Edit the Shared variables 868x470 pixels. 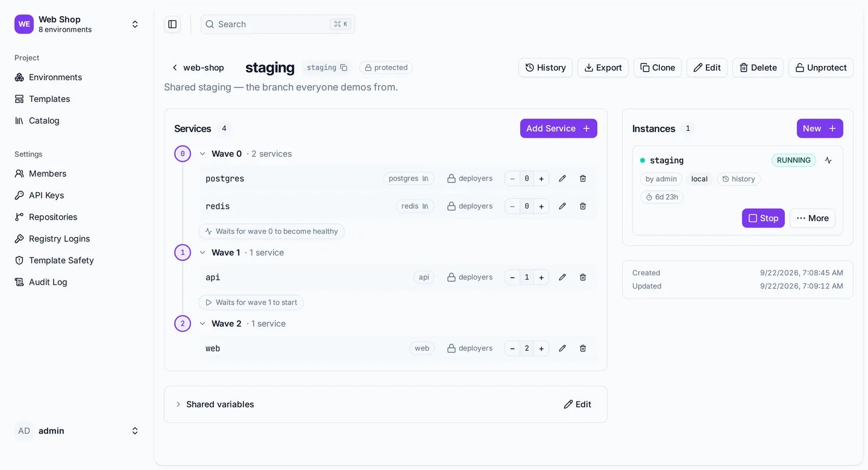(x=577, y=404)
